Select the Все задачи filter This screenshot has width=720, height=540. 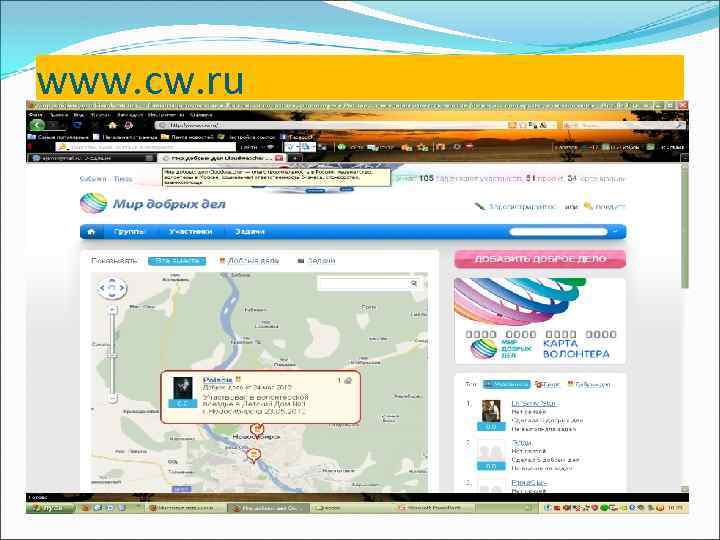tap(177, 261)
